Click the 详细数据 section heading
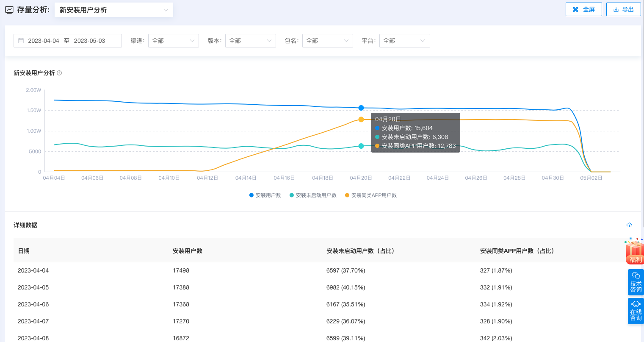 (x=25, y=225)
